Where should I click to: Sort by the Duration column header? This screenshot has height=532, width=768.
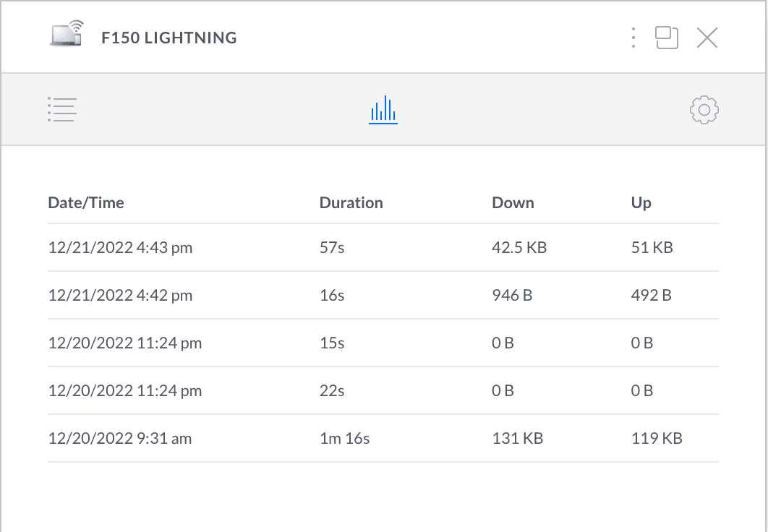[351, 203]
